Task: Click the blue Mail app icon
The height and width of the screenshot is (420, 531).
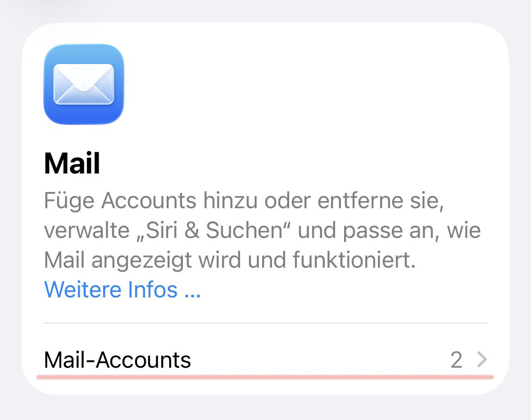Action: pyautogui.click(x=84, y=84)
